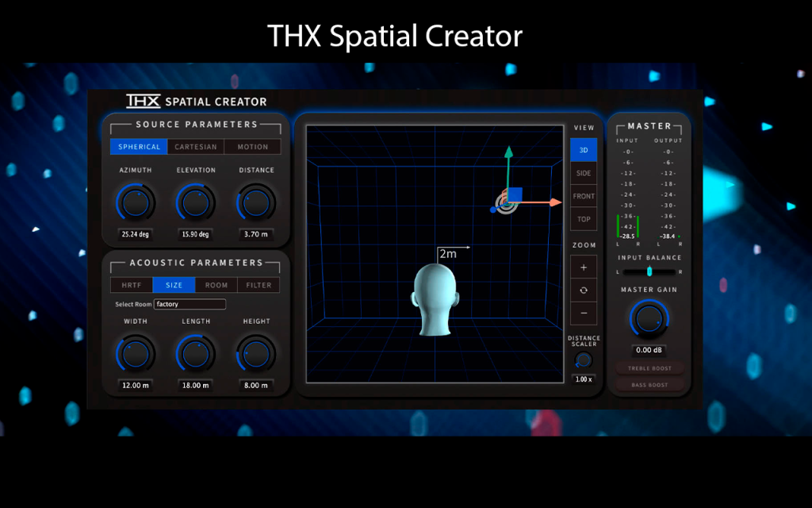Click the zoom reset rotate icon

(x=584, y=291)
